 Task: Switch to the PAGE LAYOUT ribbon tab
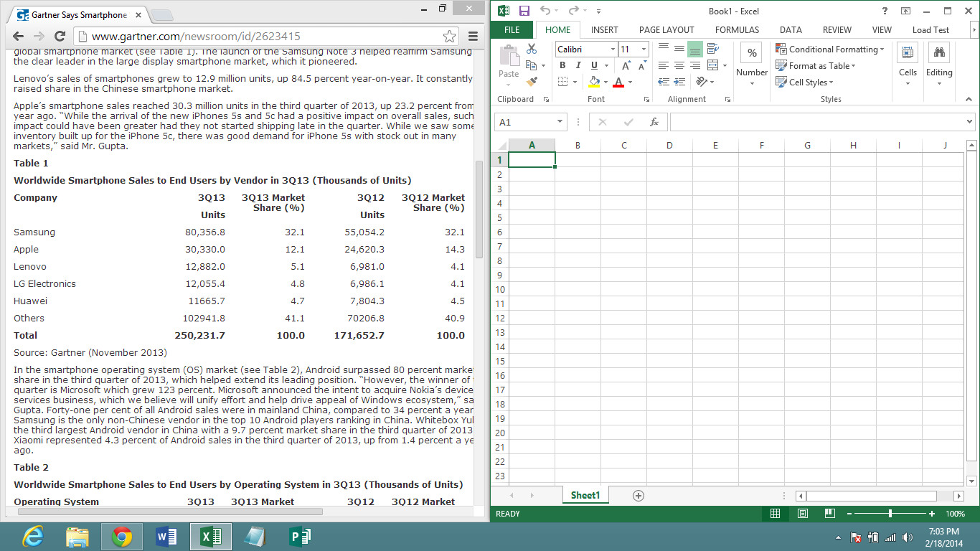[666, 29]
